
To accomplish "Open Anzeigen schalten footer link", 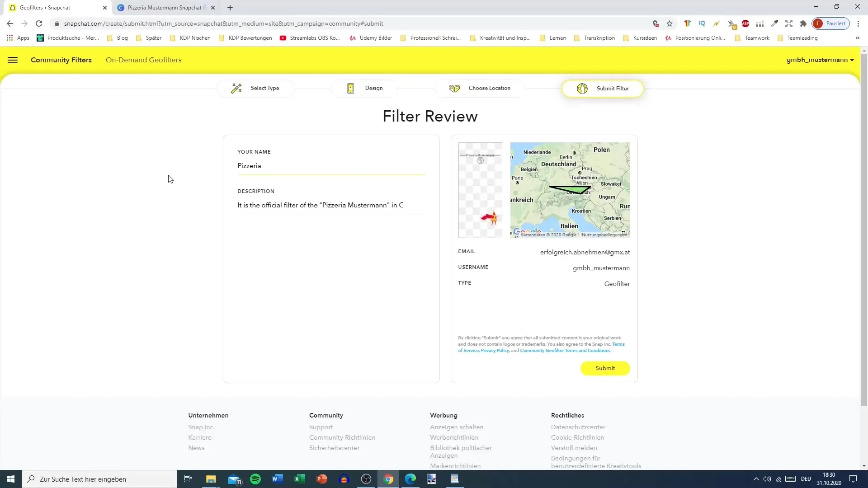I will point(457,427).
